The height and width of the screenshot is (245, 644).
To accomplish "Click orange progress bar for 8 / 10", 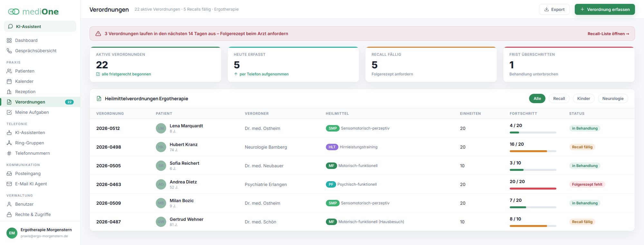I will [x=533, y=226].
